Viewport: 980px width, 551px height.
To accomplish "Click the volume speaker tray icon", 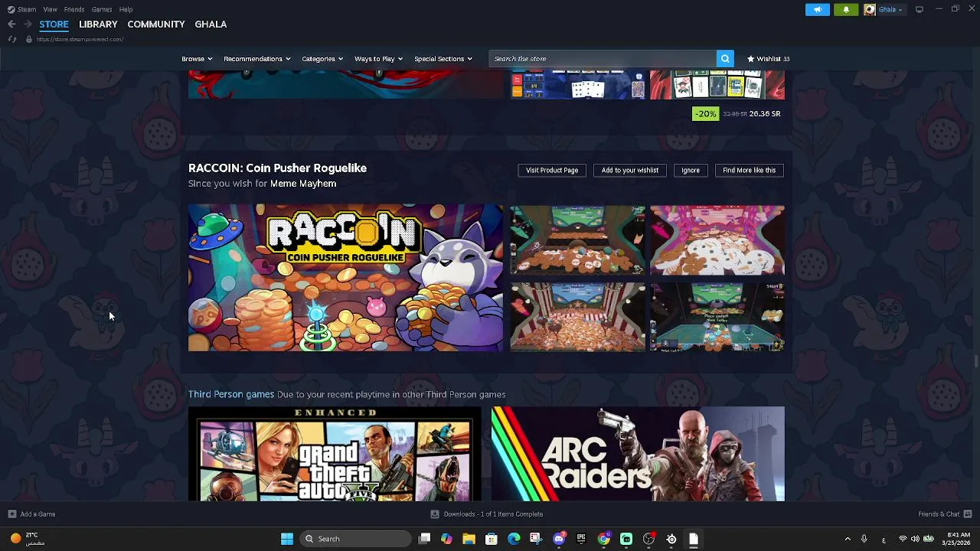I will point(915,539).
